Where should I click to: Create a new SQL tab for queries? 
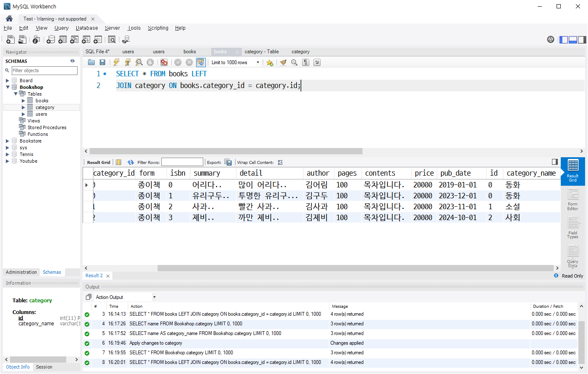[x=10, y=39]
